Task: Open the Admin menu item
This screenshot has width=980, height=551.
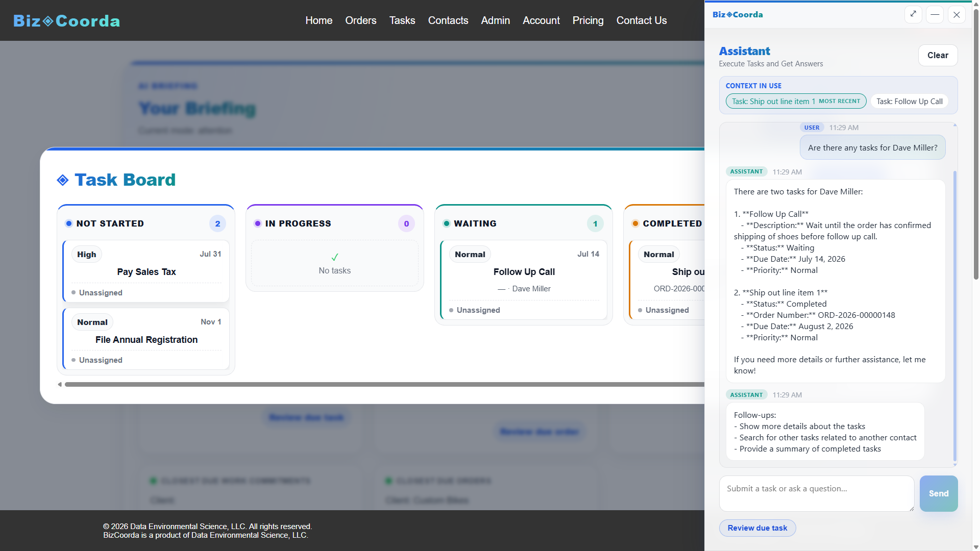Action: pyautogui.click(x=496, y=20)
